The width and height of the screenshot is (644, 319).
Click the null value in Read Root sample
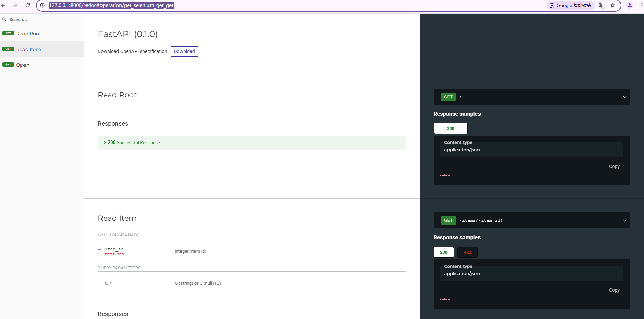pyautogui.click(x=445, y=174)
